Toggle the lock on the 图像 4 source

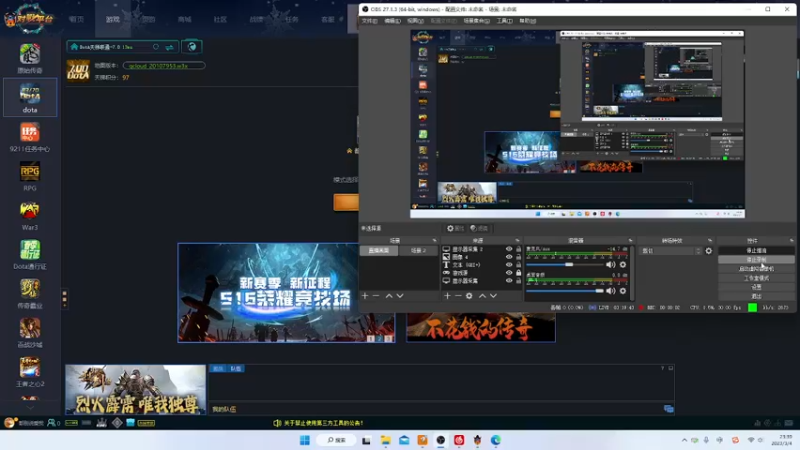pyautogui.click(x=518, y=257)
